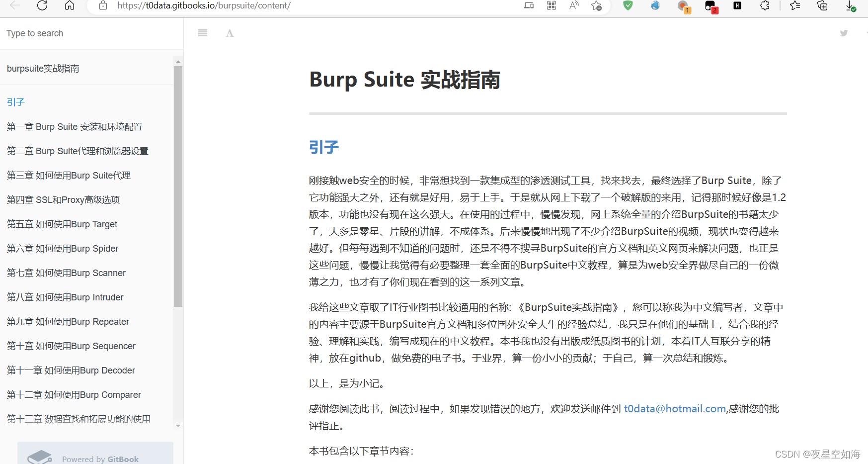Open the Collections icon
The image size is (868, 464).
pyautogui.click(x=822, y=5)
